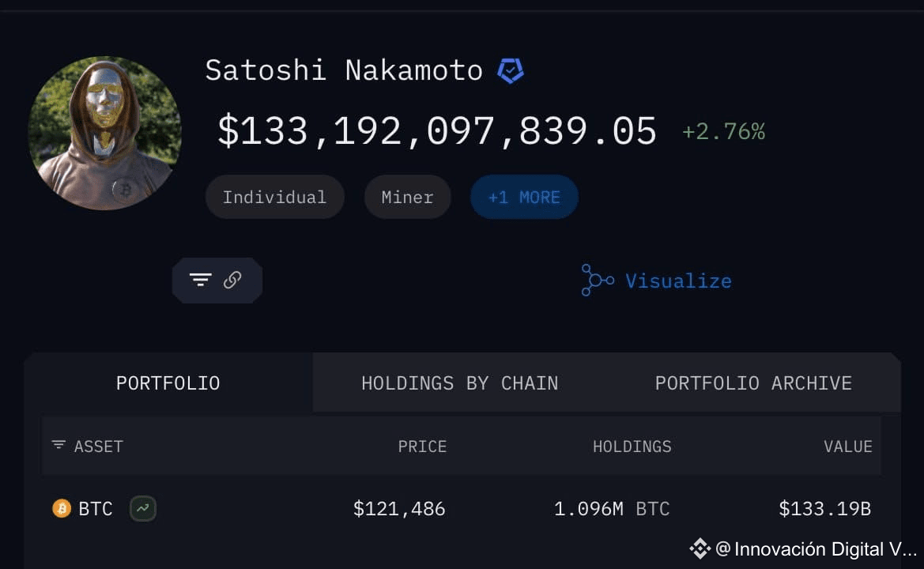Open the Visualize link

pos(678,281)
